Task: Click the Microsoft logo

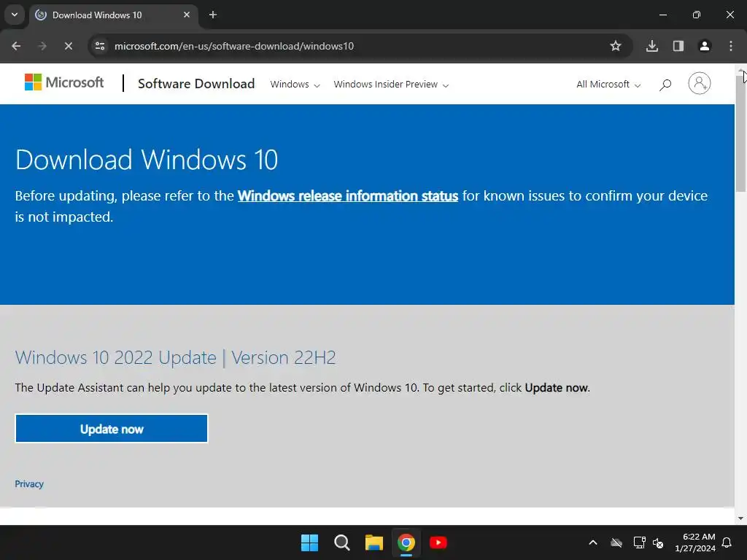Action: coord(64,82)
